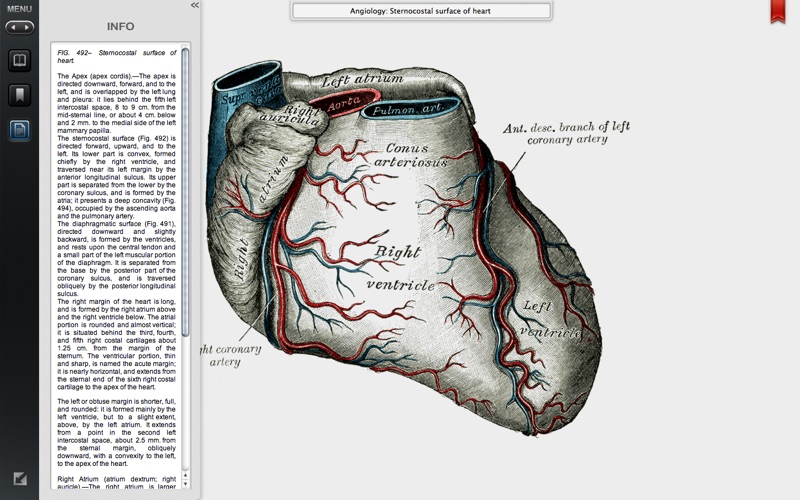This screenshot has height=500, width=800.
Task: Collapse the INFO panel with double chevron
Action: (x=194, y=5)
